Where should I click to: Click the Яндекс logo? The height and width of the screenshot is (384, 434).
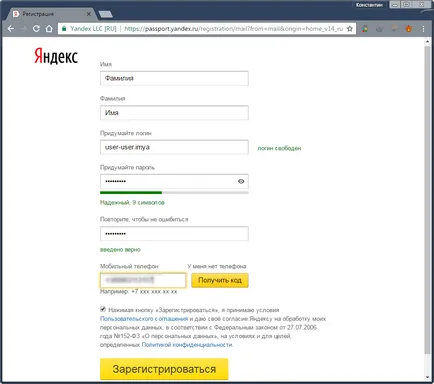pos(56,56)
